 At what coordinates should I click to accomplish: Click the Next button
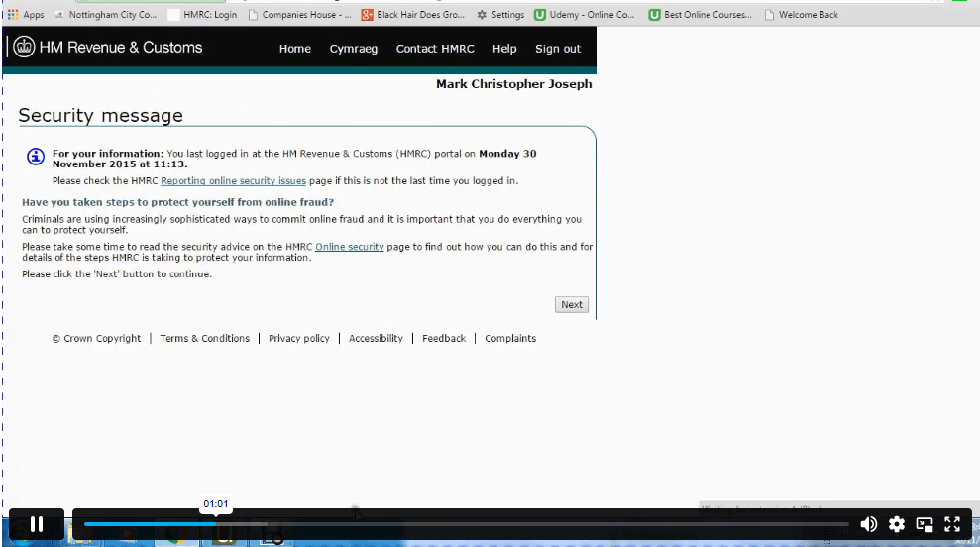(571, 304)
